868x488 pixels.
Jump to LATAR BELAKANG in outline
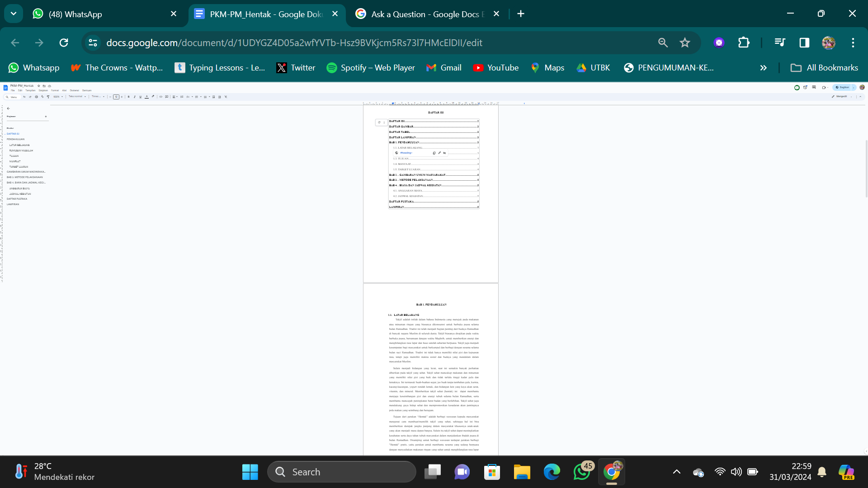tap(19, 145)
